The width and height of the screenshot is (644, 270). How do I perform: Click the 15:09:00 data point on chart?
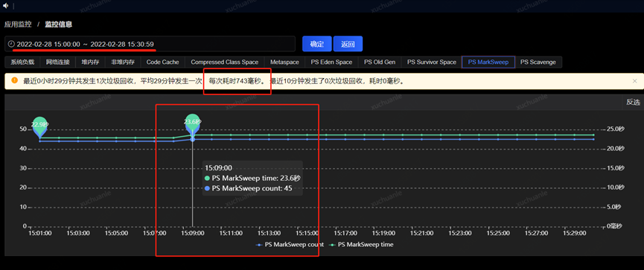tap(192, 140)
